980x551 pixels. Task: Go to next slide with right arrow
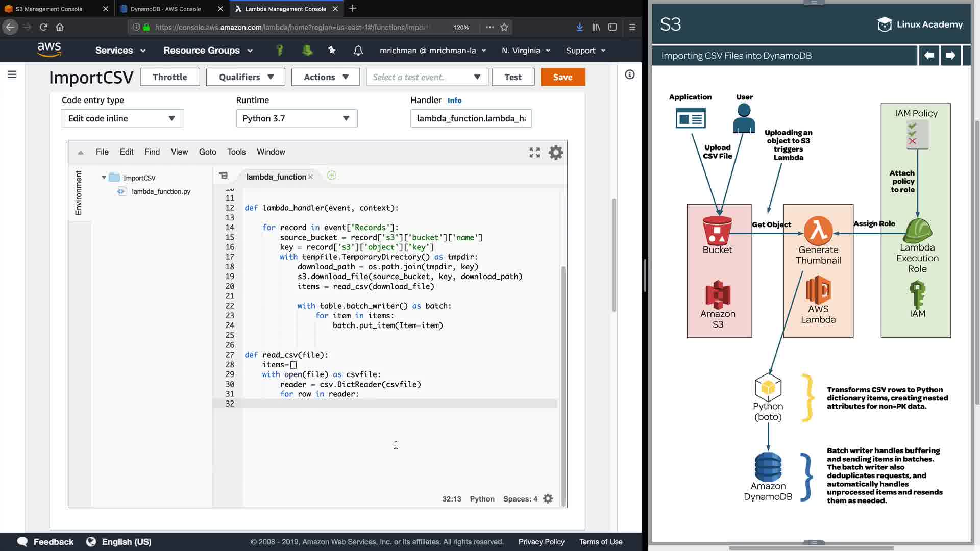coord(950,56)
